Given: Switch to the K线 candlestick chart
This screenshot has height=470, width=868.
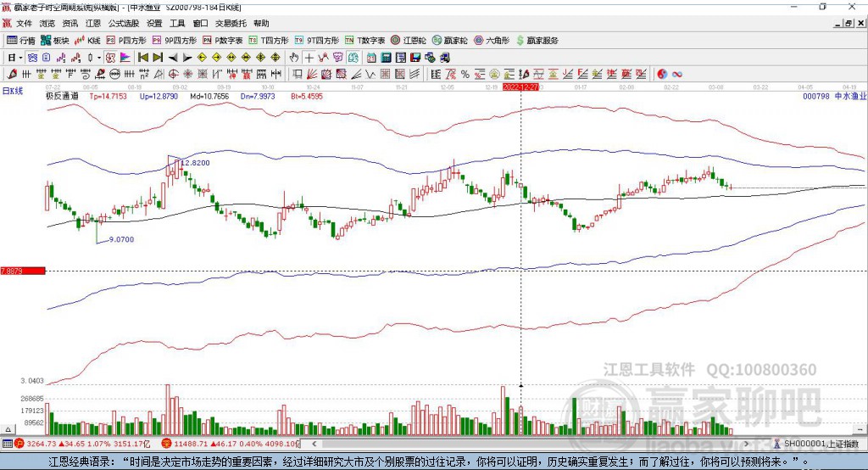Looking at the screenshot, I should 87,41.
